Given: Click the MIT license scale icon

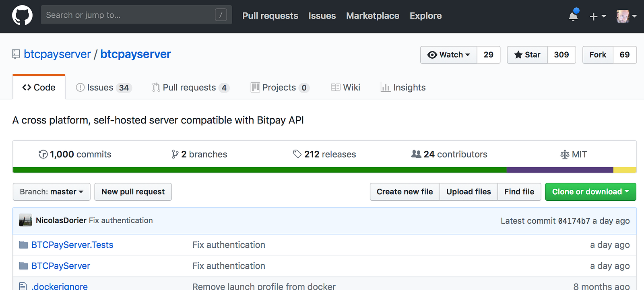Looking at the screenshot, I should pos(565,154).
